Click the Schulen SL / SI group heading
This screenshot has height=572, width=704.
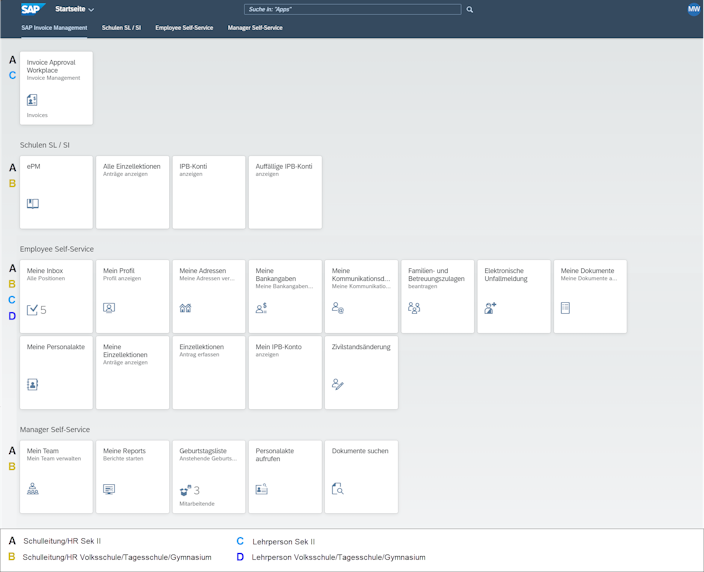tap(44, 145)
